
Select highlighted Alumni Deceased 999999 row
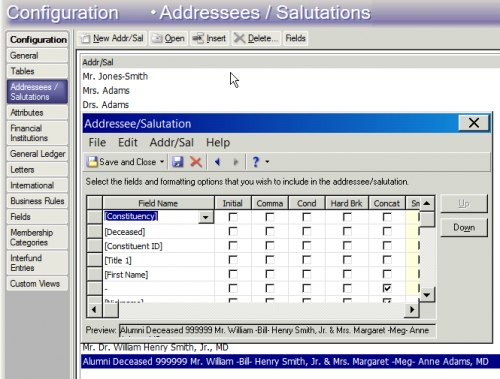(290, 362)
